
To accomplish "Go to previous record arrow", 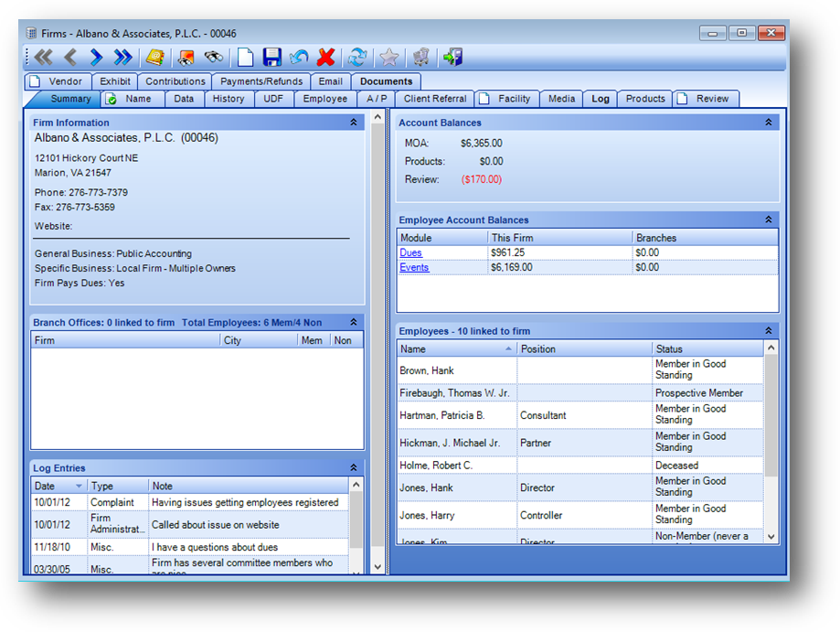I will tap(70, 57).
